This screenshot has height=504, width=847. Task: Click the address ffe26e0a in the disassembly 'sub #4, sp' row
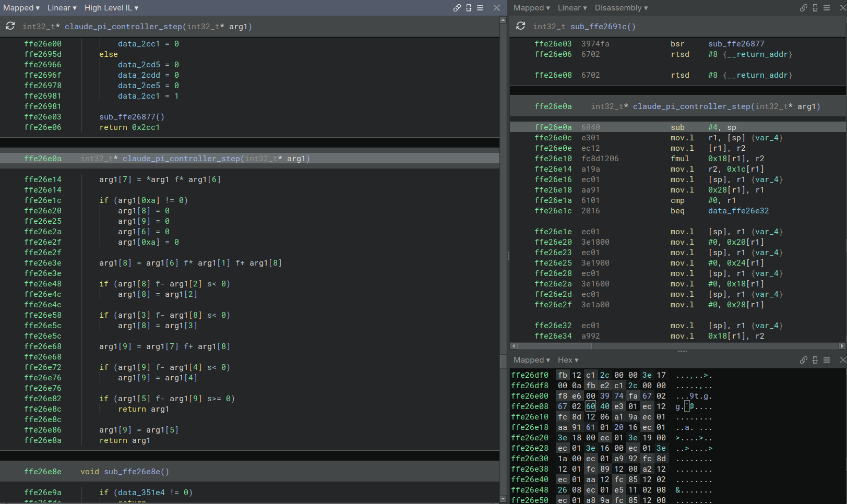553,127
